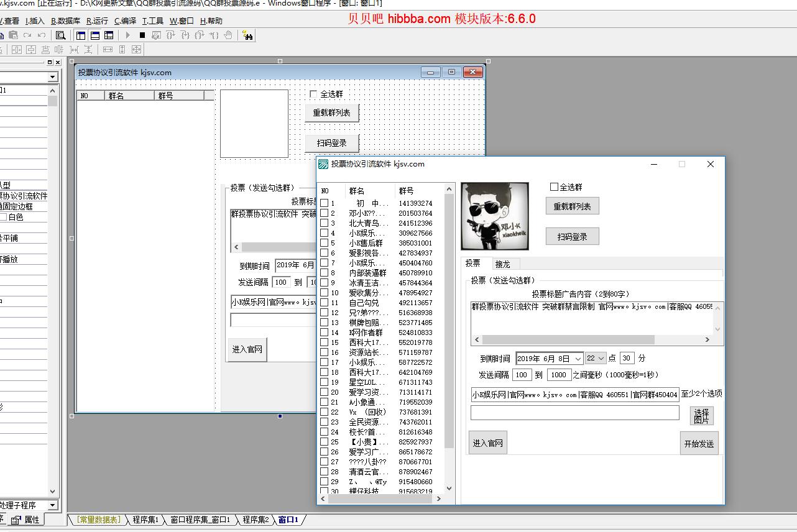797x532 pixels.
Task: Toggle the third layout panel icon in the toolbar
Action: tap(109, 35)
